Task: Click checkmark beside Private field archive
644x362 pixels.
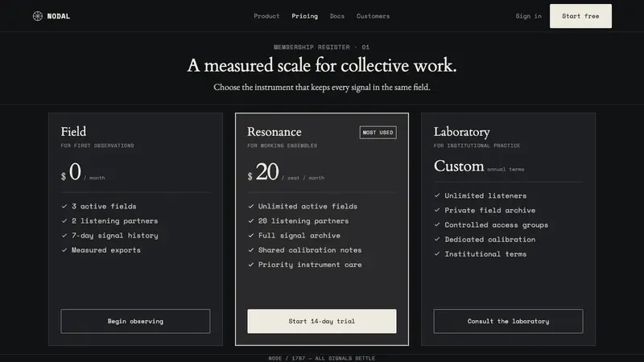Action: [x=437, y=210]
